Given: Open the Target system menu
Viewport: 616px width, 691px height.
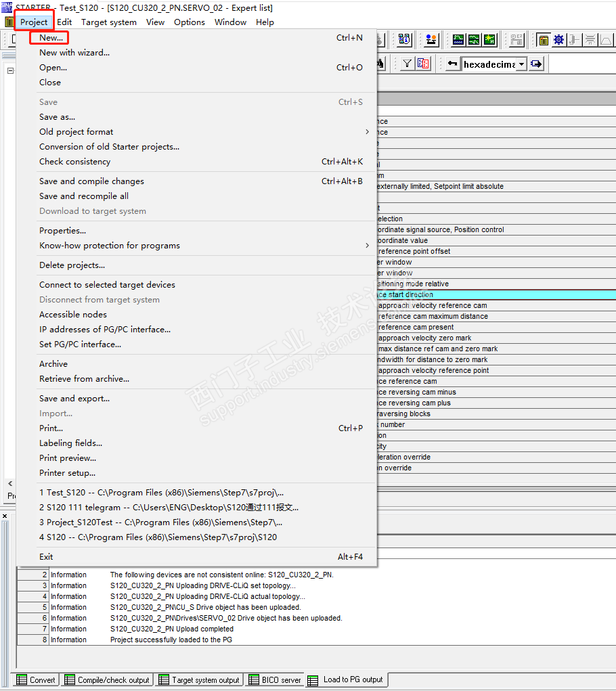Looking at the screenshot, I should (x=109, y=22).
